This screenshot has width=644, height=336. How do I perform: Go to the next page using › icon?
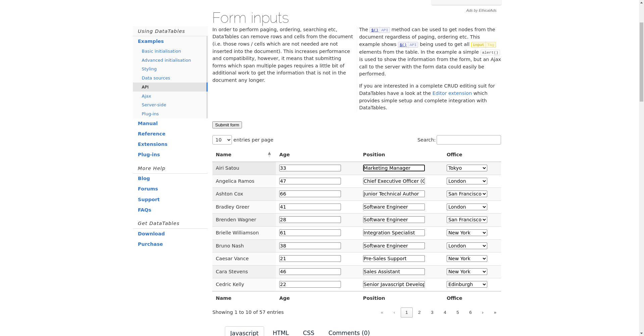click(x=483, y=313)
